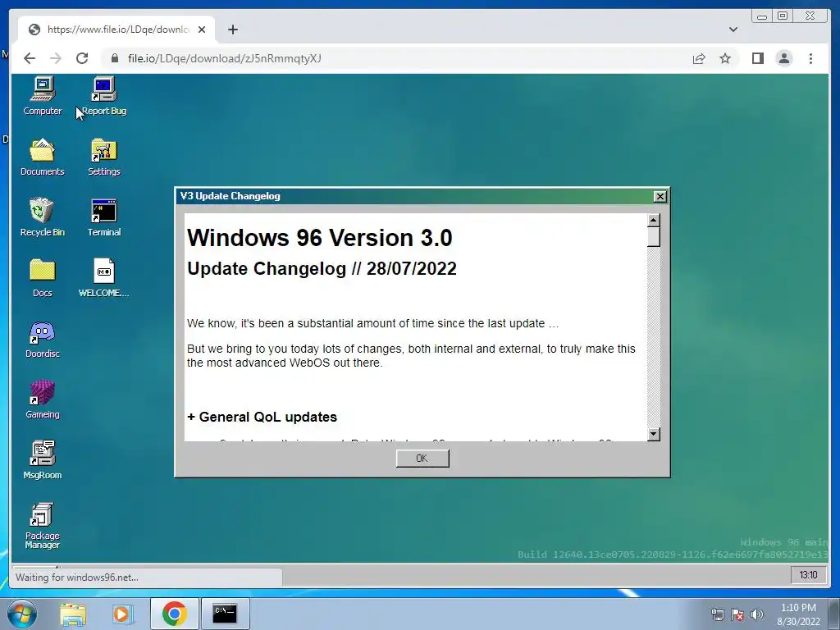
Task: Launch the MsgRoom shortcut
Action: pyautogui.click(x=43, y=460)
